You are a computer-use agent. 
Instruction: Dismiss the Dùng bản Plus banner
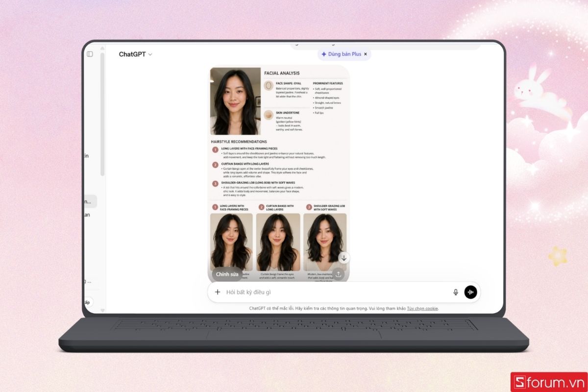tap(366, 54)
